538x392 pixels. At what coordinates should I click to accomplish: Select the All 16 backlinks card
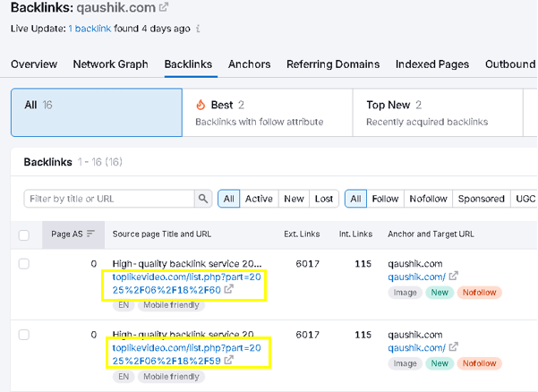click(x=97, y=113)
